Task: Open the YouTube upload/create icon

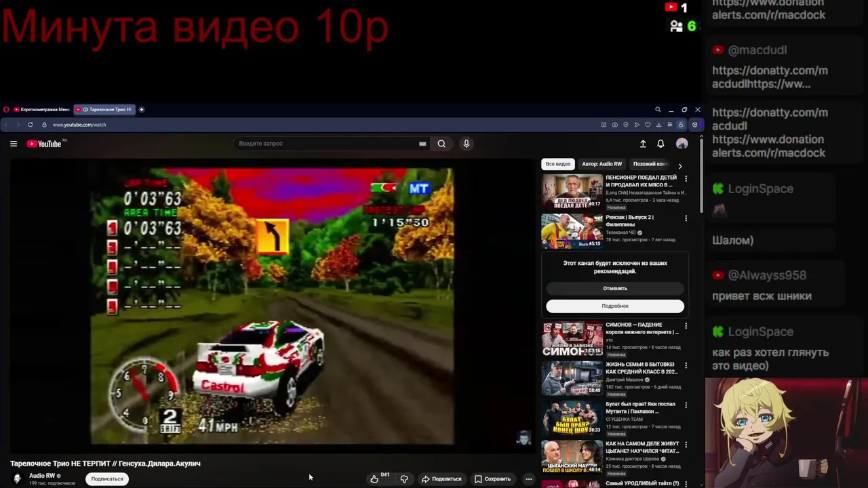Action: 643,144
